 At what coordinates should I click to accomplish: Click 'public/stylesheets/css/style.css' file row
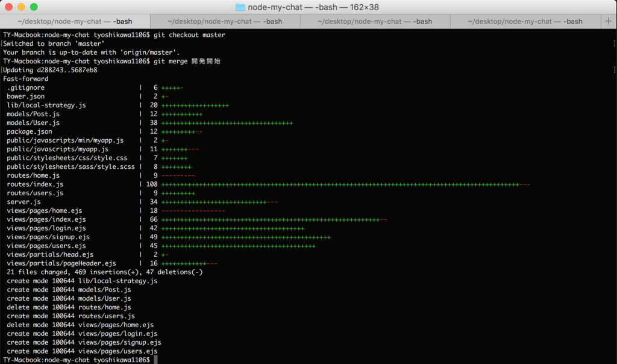[x=97, y=158]
